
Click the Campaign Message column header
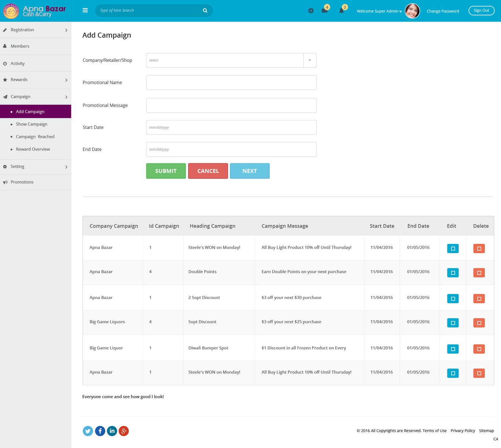coord(285,226)
